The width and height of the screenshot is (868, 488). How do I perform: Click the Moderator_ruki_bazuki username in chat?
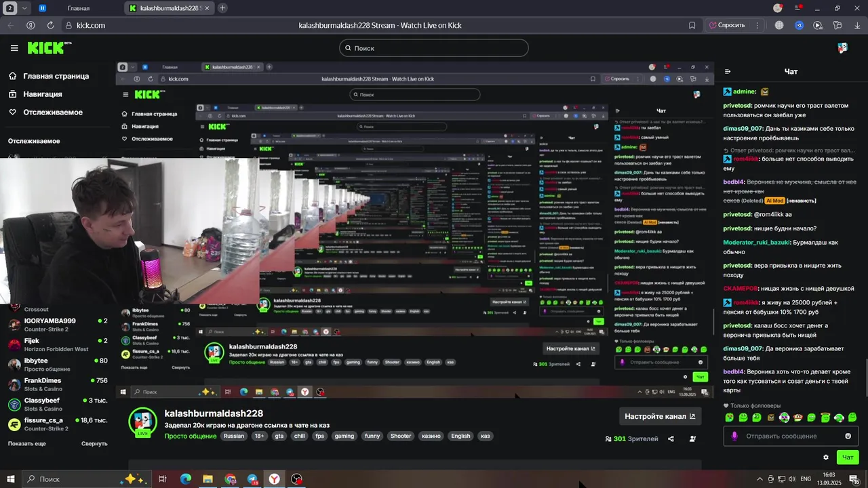(757, 242)
